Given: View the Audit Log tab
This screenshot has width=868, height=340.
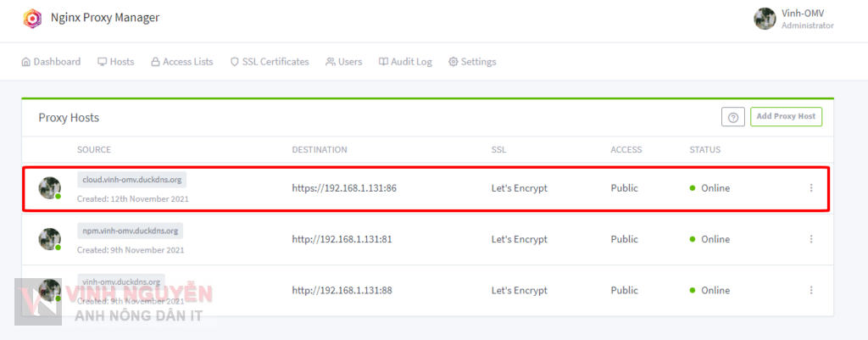Looking at the screenshot, I should [405, 61].
